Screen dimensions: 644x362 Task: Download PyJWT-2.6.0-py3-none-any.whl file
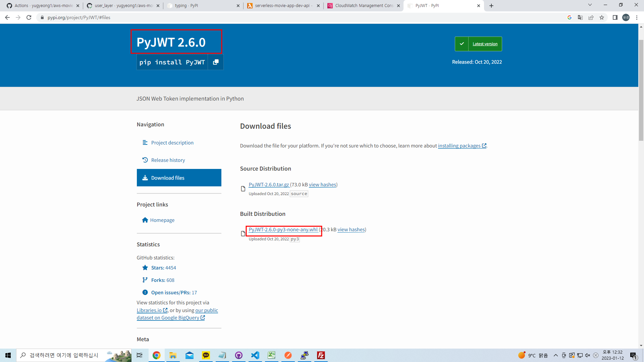pyautogui.click(x=283, y=230)
